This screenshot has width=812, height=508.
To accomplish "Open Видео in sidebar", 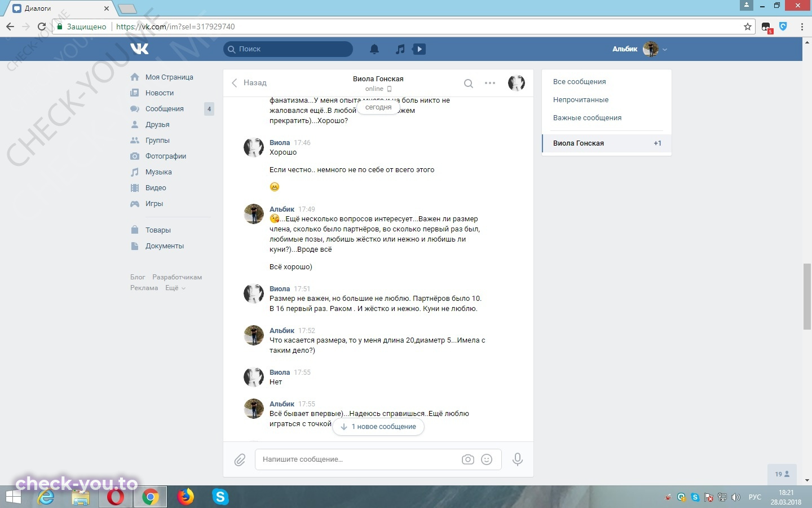I will (156, 188).
